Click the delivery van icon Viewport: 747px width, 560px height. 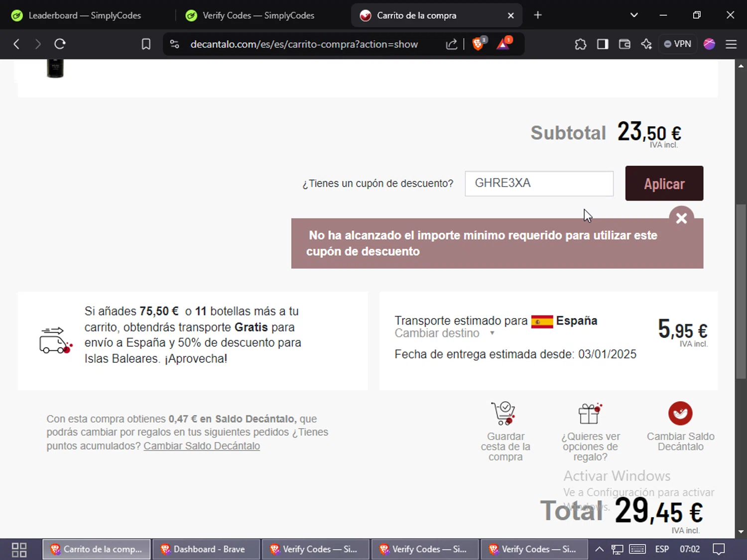[55, 340]
